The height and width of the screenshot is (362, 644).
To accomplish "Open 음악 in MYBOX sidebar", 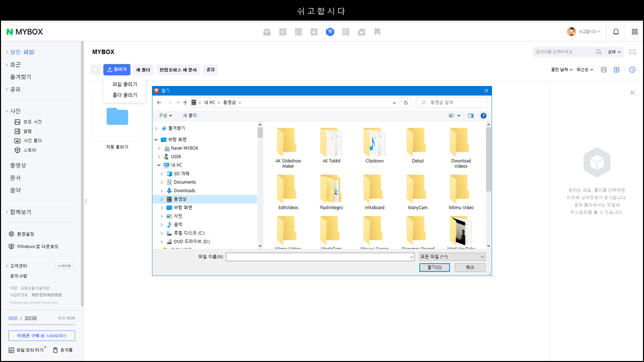I will click(x=16, y=191).
